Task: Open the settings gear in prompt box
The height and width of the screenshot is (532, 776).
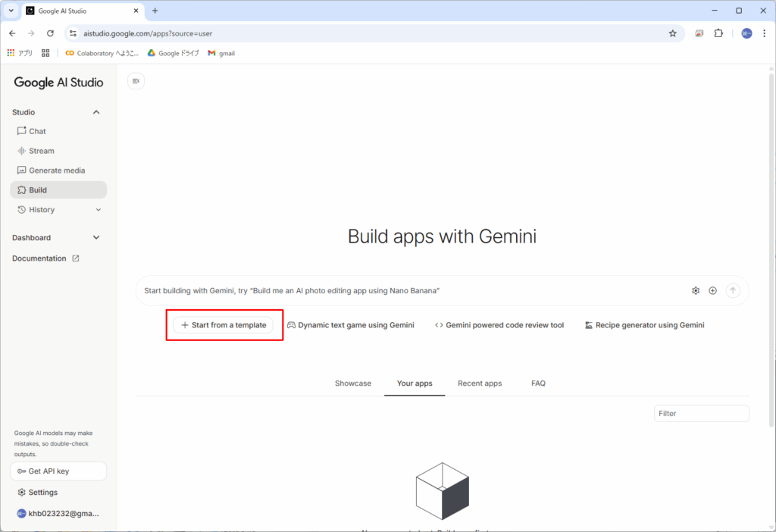Action: (x=696, y=290)
